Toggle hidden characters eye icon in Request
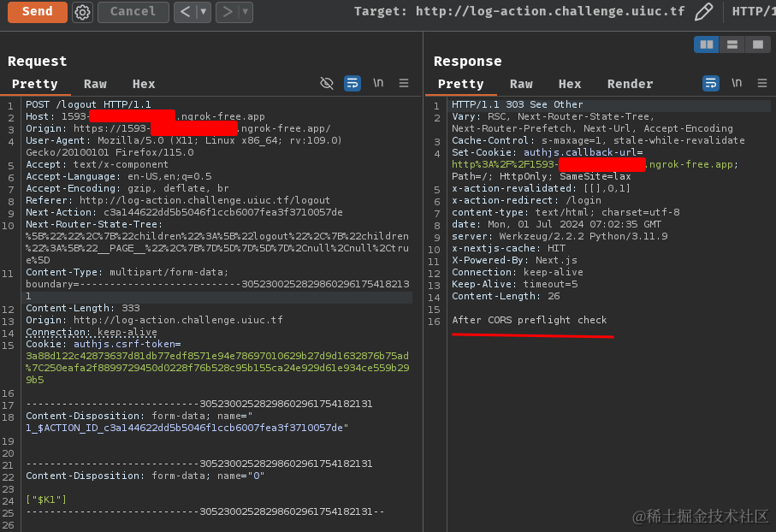This screenshot has width=776, height=532. tap(327, 83)
